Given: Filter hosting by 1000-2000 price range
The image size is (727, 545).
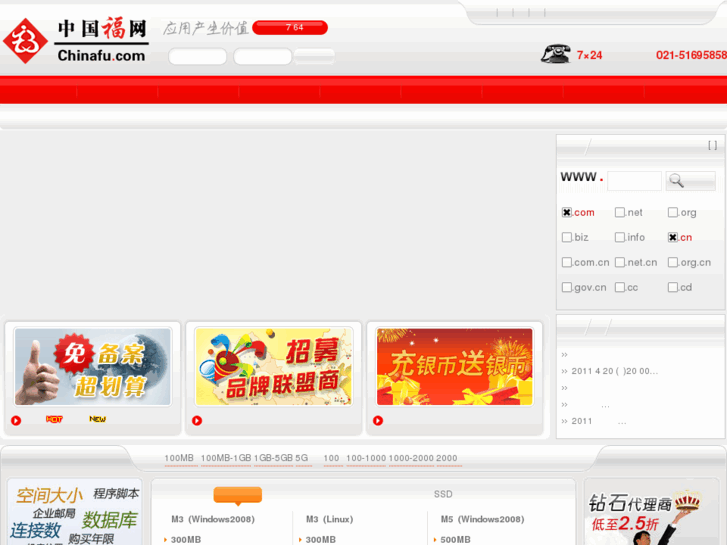Looking at the screenshot, I should (411, 458).
